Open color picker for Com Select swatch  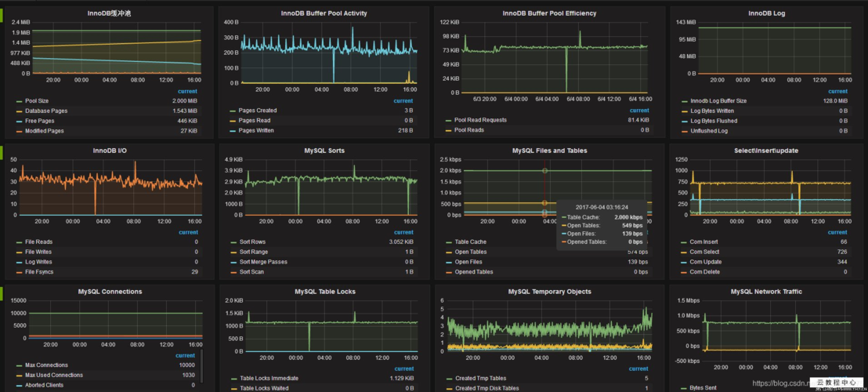684,252
